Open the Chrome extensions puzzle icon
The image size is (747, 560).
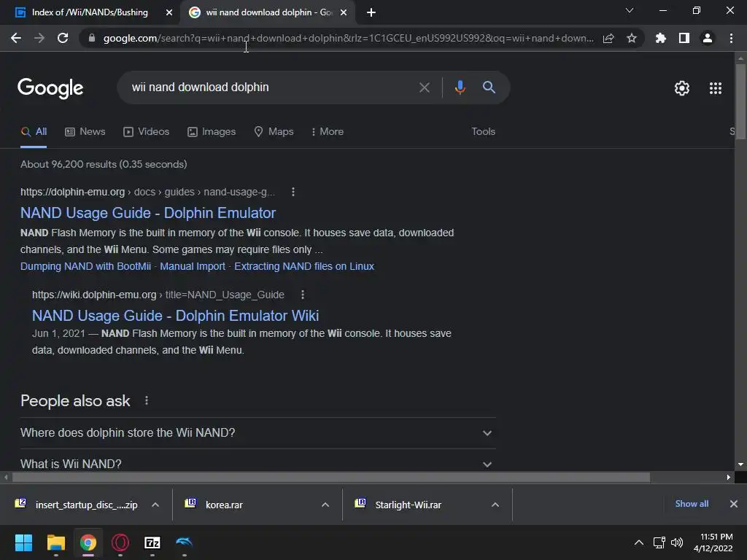[x=660, y=38]
